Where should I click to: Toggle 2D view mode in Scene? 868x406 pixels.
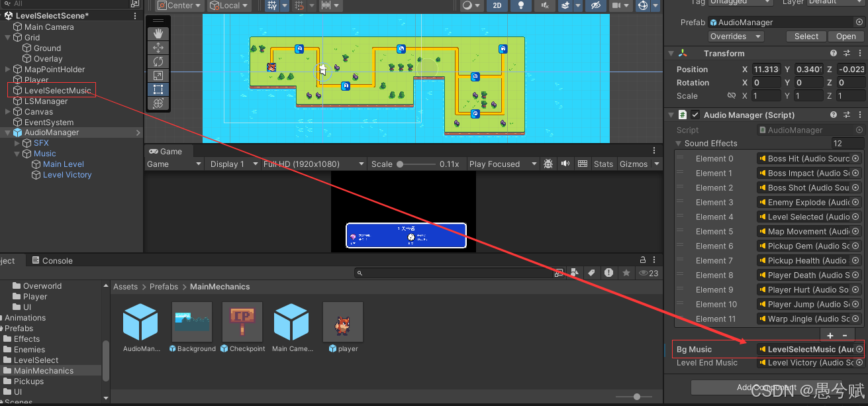(496, 5)
